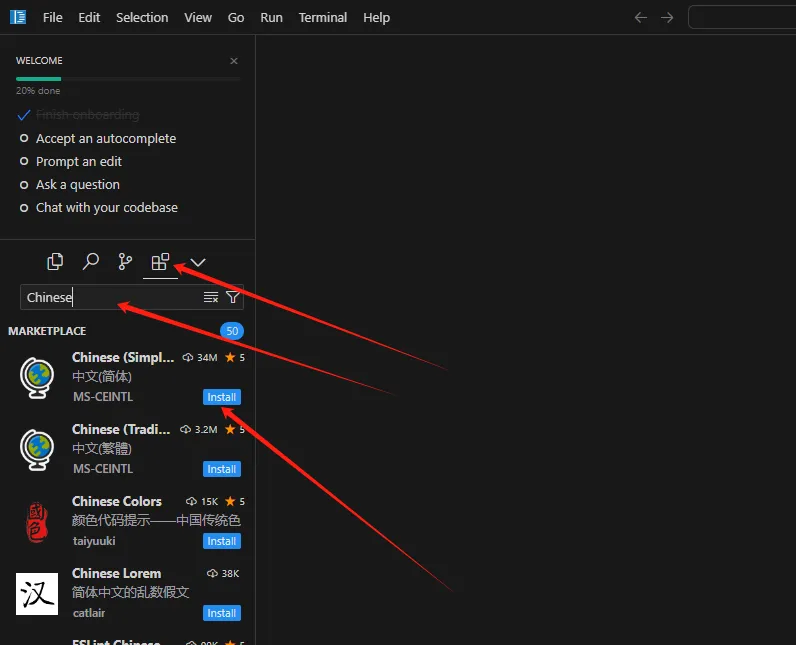Expand the additional views chevron
The image size is (796, 645).
click(198, 263)
